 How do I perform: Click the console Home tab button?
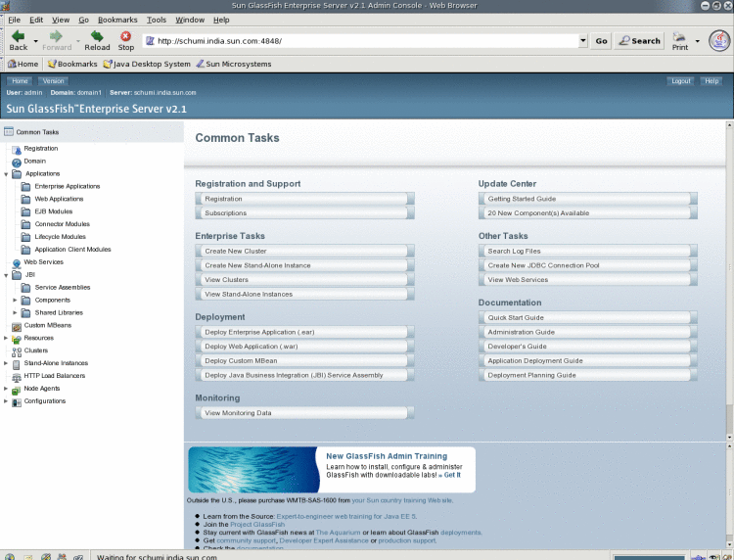pos(20,81)
